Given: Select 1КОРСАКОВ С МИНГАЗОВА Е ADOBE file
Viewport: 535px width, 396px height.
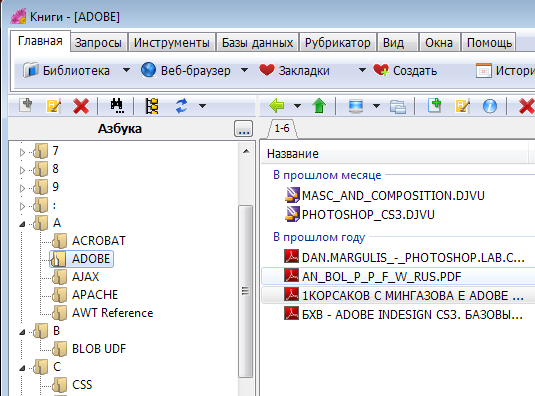Looking at the screenshot, I should pyautogui.click(x=413, y=295).
